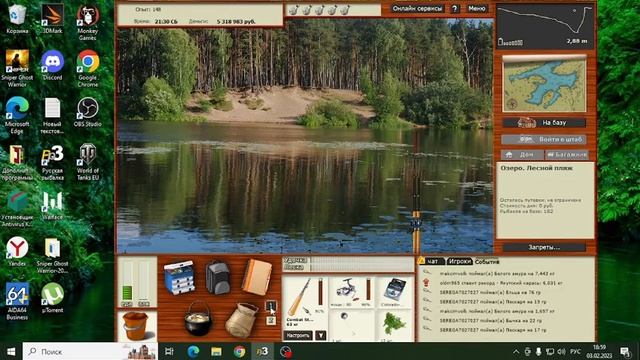The height and width of the screenshot is (360, 640).
Task: Click the На базу button
Action: 544,122
